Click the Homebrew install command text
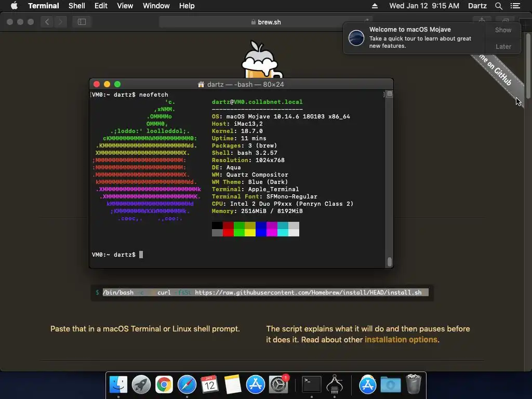 [x=262, y=292]
